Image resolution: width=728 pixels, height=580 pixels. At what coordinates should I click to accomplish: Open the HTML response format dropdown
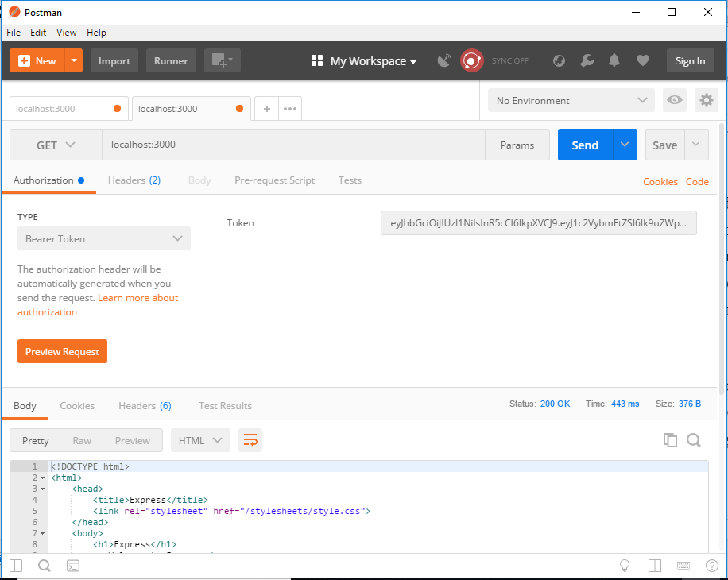pos(200,439)
